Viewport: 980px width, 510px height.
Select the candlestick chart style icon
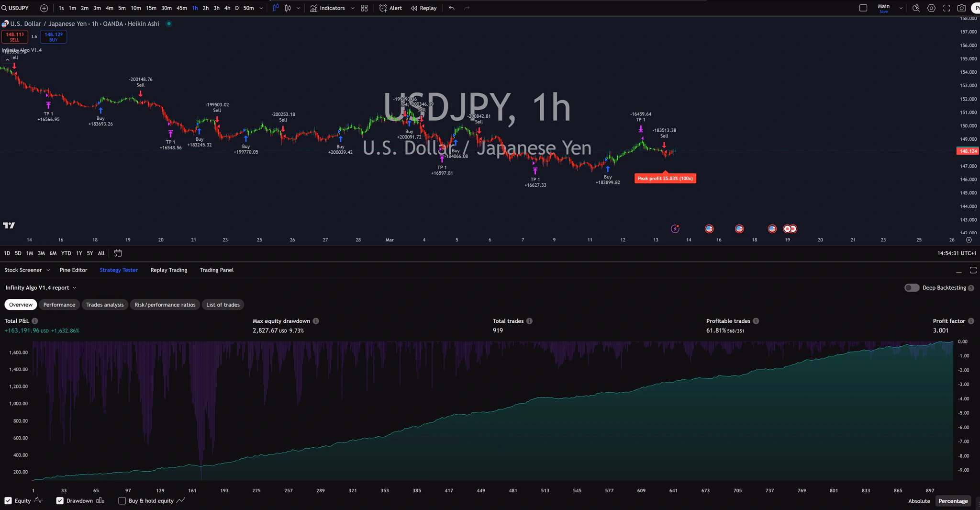coord(287,8)
